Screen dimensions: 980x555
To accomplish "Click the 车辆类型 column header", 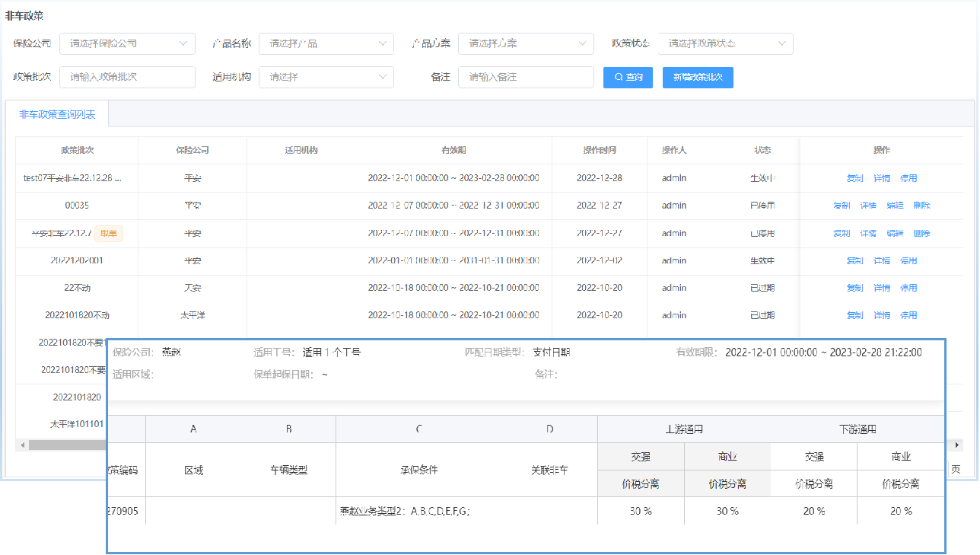I will click(x=289, y=470).
